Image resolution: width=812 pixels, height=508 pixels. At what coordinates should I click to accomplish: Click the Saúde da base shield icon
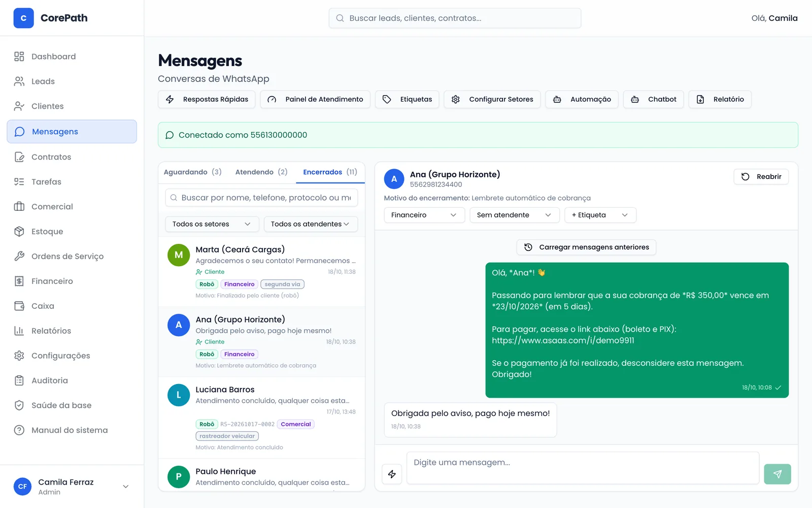click(19, 405)
